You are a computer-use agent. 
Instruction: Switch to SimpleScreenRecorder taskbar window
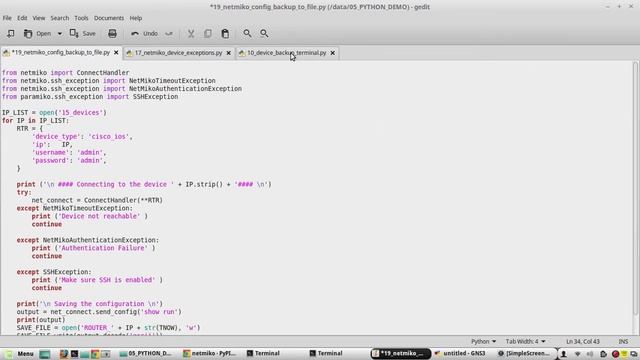coord(524,353)
